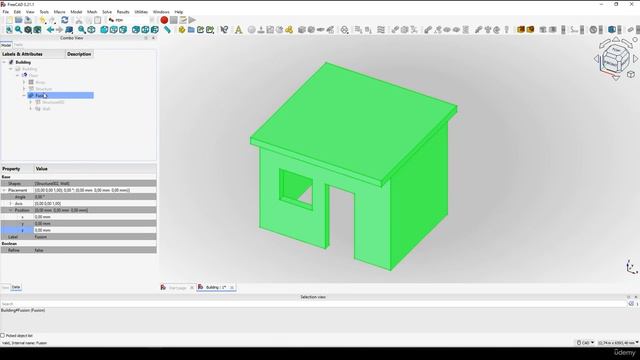Click the Fit selection magnifier icon
Image resolution: width=640 pixels, height=360 pixels.
18,30
